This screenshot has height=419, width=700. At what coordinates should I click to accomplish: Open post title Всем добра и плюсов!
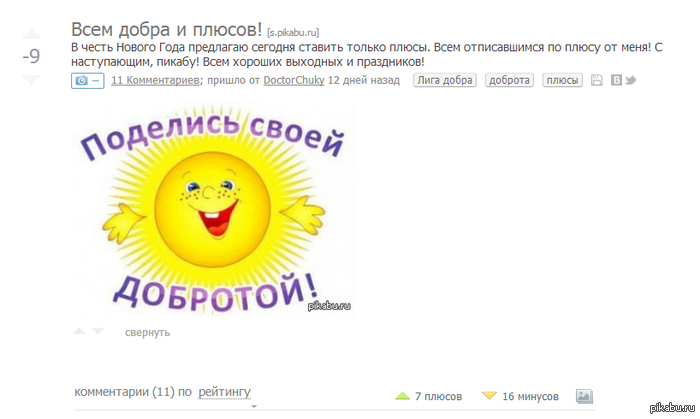coord(167,29)
